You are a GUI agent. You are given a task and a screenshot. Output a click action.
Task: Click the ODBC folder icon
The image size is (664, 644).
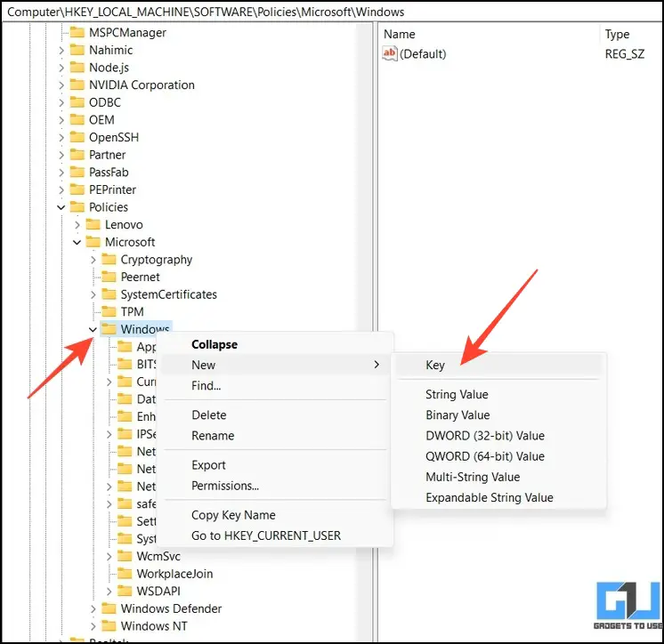click(x=77, y=102)
